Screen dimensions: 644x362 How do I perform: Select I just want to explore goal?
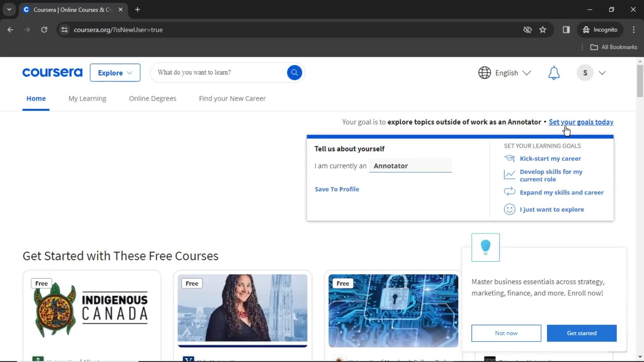552,209
